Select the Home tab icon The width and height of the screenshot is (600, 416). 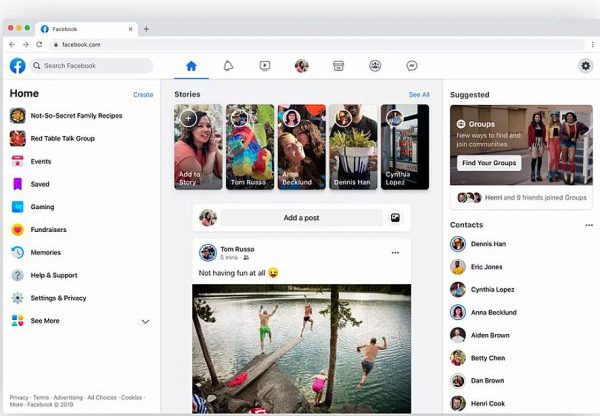[192, 66]
